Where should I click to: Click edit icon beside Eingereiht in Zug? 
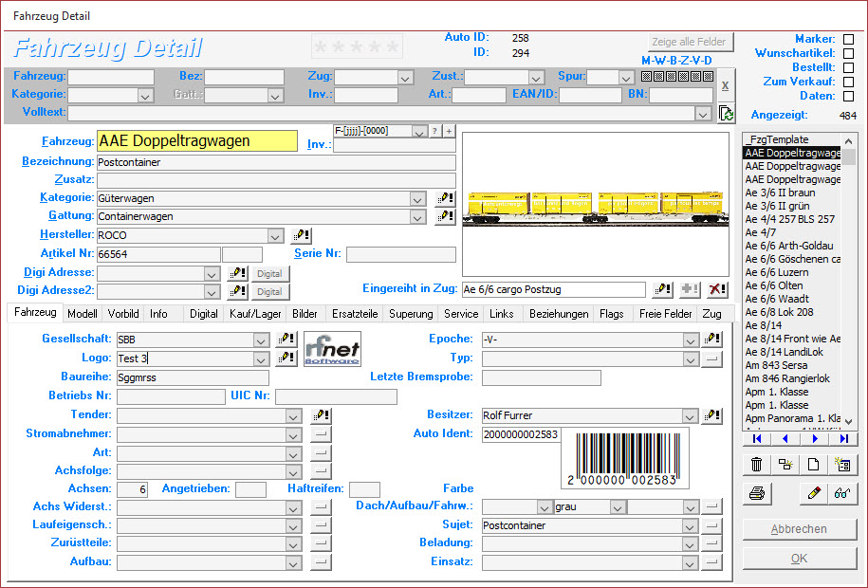pyautogui.click(x=663, y=289)
